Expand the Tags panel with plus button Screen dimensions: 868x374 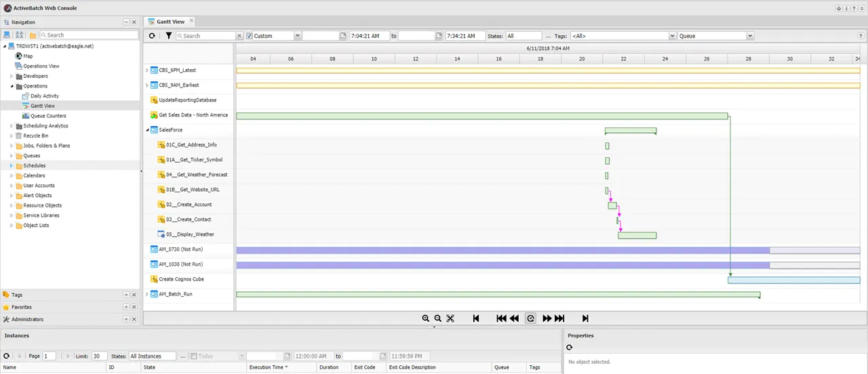click(126, 295)
